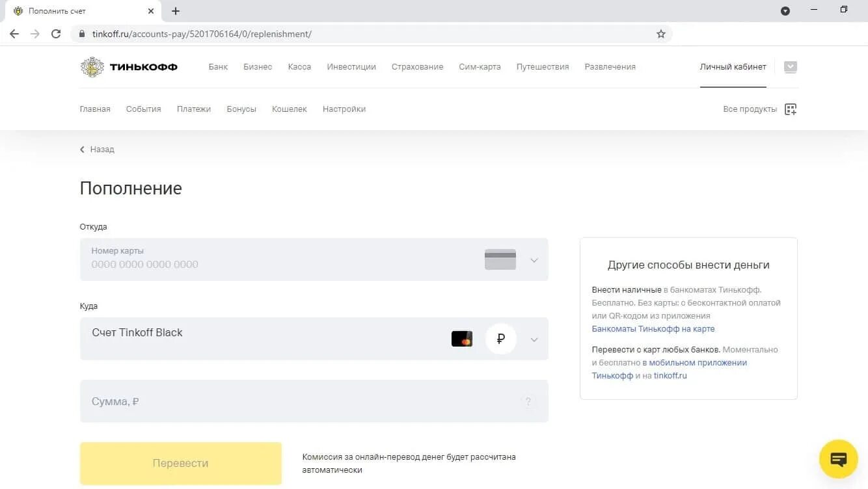Viewport: 868px width, 489px height.
Task: Go to the Главная tab
Action: [95, 109]
